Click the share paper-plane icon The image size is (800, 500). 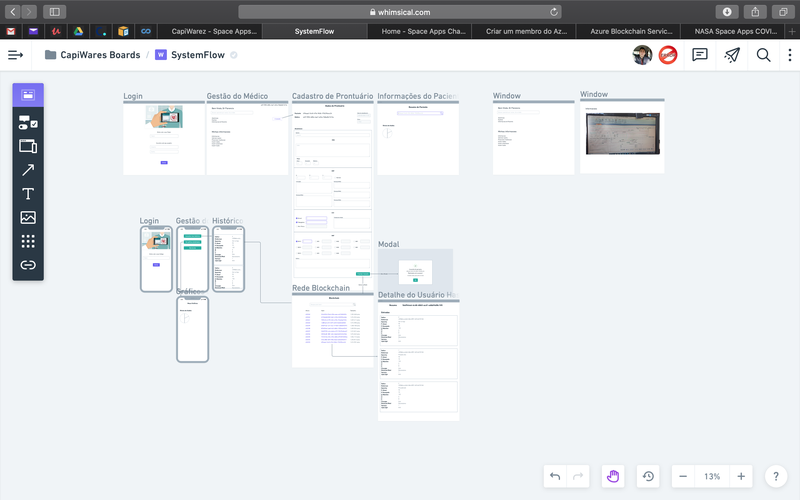(732, 55)
